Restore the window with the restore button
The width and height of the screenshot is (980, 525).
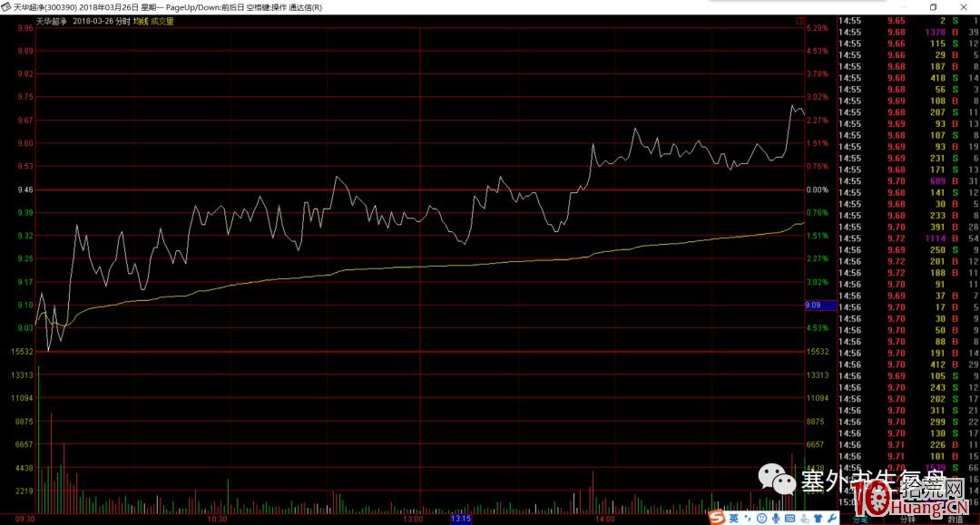click(x=933, y=7)
